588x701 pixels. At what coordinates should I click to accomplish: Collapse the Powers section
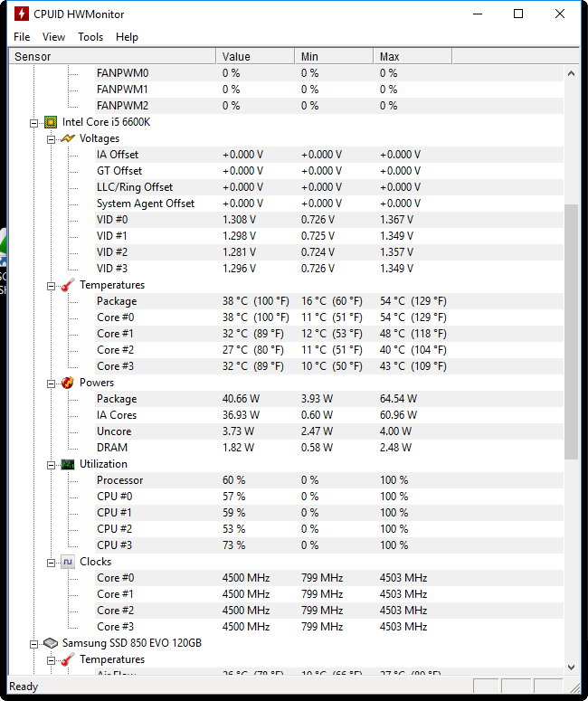coord(51,384)
